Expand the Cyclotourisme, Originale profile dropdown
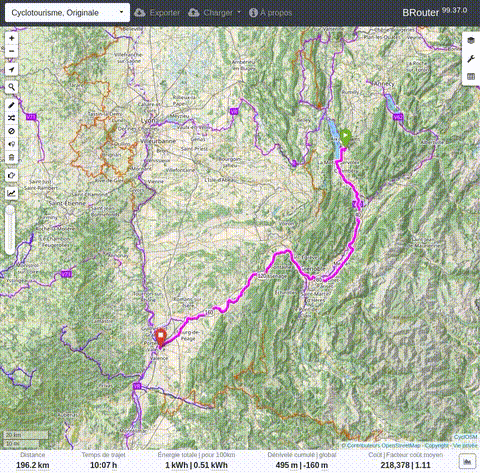Viewport: 480px width, 473px height. pyautogui.click(x=67, y=13)
